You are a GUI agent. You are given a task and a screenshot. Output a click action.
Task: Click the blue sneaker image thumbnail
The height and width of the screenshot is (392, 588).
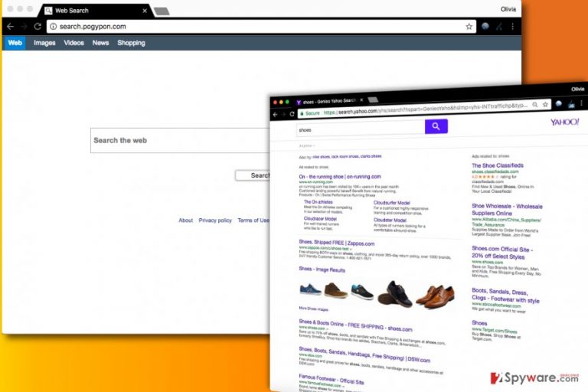click(311, 289)
